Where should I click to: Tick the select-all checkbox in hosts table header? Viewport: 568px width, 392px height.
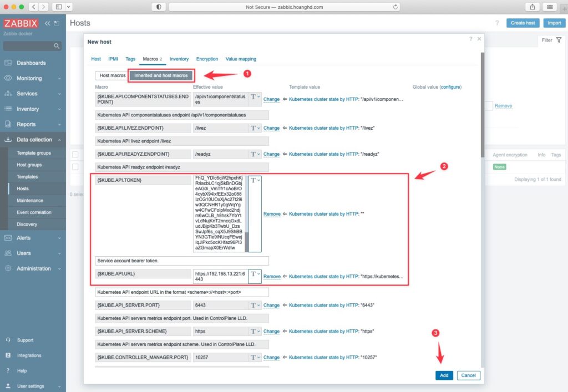[75, 155]
